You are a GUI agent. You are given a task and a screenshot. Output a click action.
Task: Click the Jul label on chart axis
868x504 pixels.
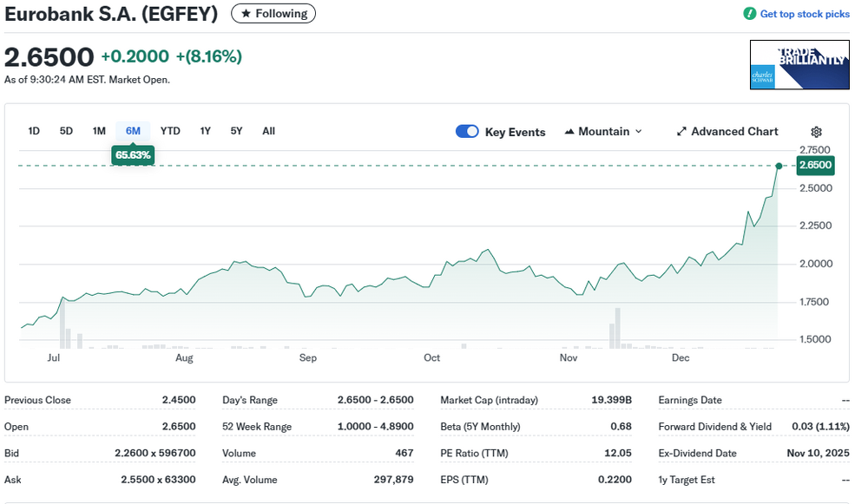coord(54,358)
